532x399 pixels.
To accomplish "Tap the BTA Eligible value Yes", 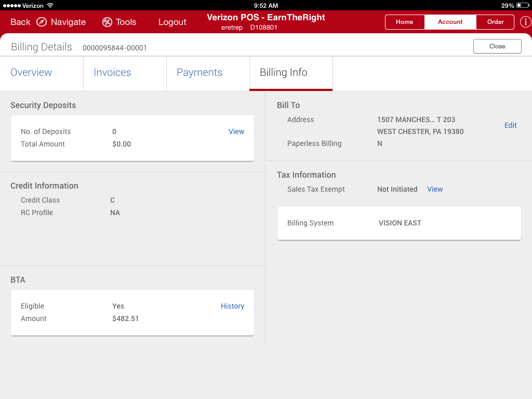I will pyautogui.click(x=118, y=306).
